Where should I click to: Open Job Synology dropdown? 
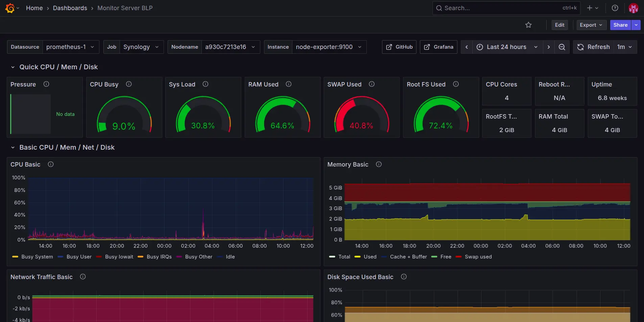pyautogui.click(x=142, y=47)
